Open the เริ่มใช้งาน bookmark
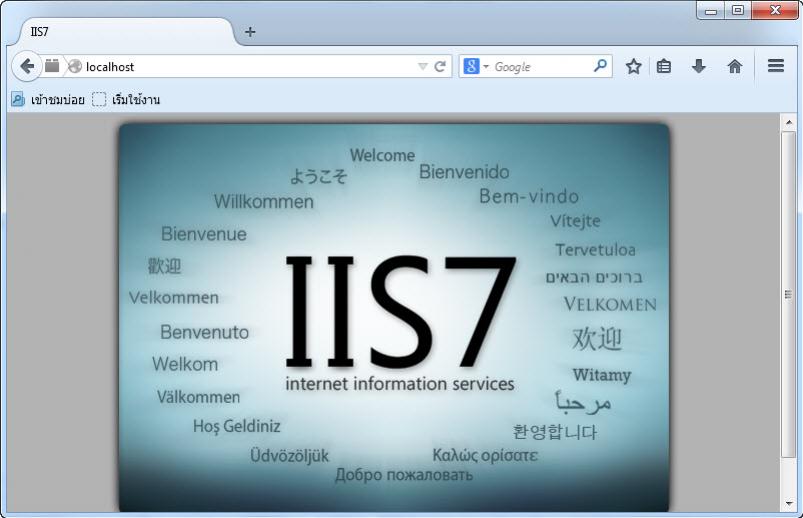Screen dimensions: 803x518 tap(126, 99)
